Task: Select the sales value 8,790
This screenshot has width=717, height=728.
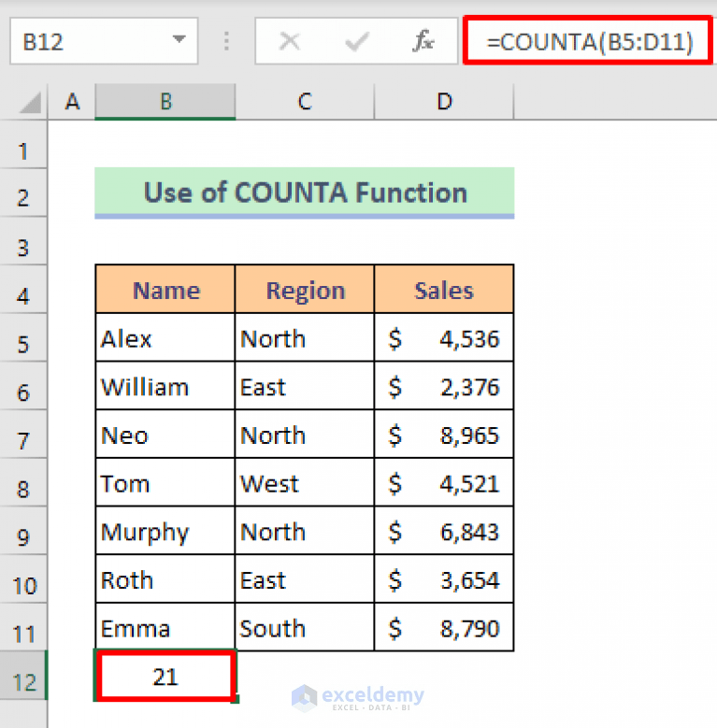Action: pos(444,628)
